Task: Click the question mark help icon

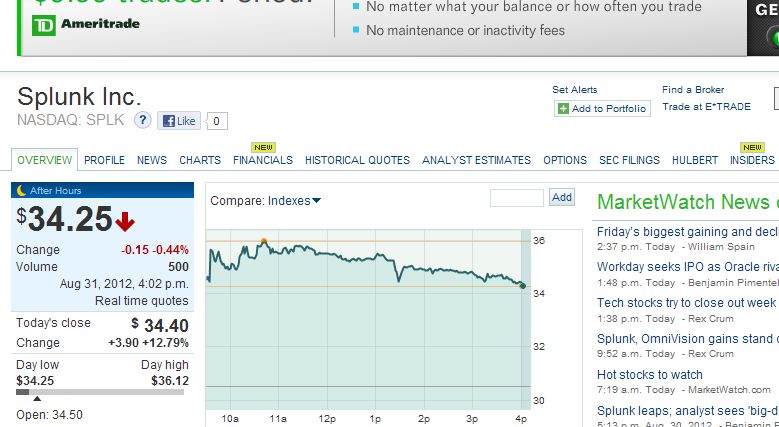Action: pos(143,120)
